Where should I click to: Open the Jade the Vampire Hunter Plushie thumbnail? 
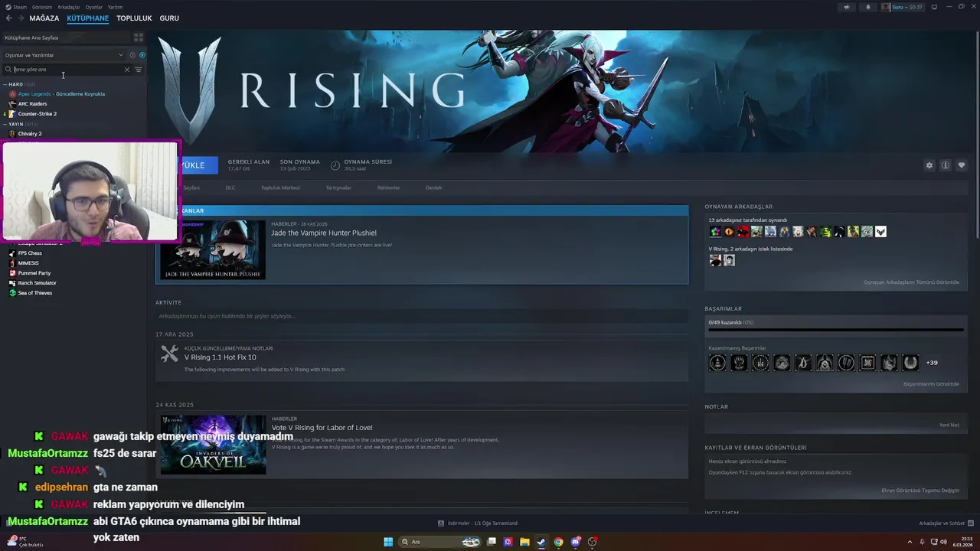212,249
